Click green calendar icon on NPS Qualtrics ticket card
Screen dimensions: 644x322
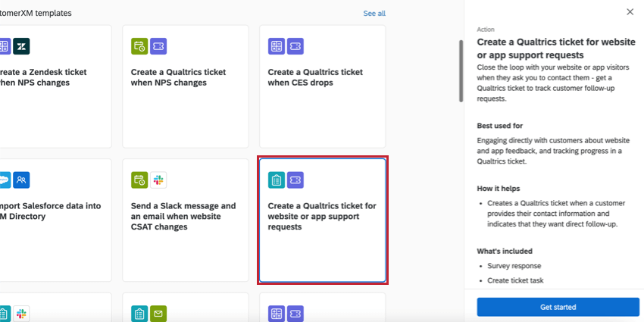tap(139, 46)
